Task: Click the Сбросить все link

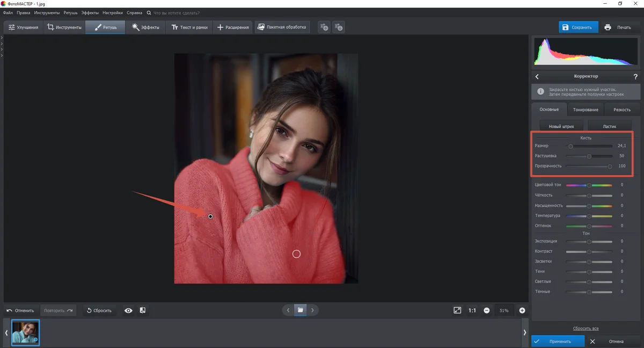Action: tap(586, 328)
